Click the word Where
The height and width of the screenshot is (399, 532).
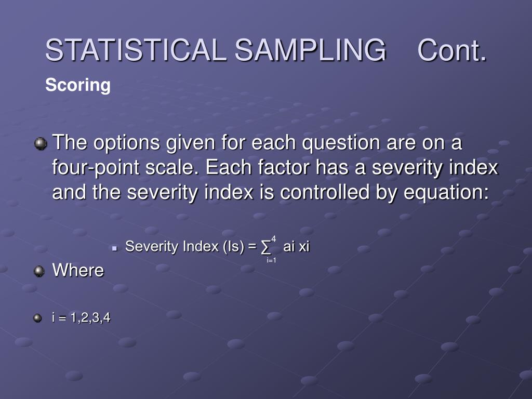[x=78, y=270]
